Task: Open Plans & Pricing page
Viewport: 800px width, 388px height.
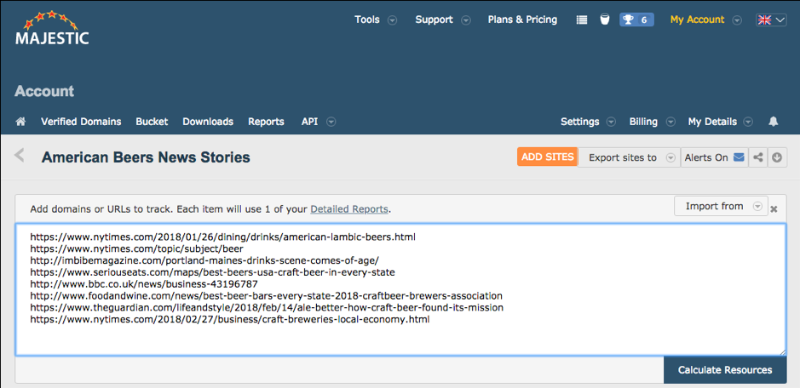Action: tap(522, 20)
